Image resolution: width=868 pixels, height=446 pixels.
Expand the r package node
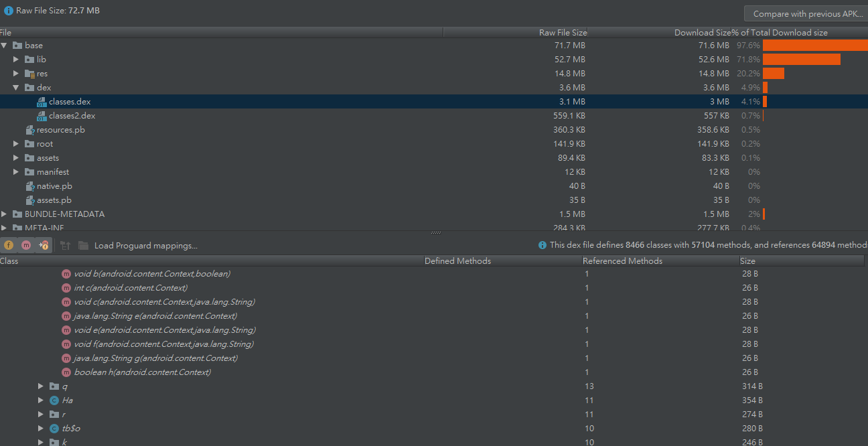tap(42, 415)
